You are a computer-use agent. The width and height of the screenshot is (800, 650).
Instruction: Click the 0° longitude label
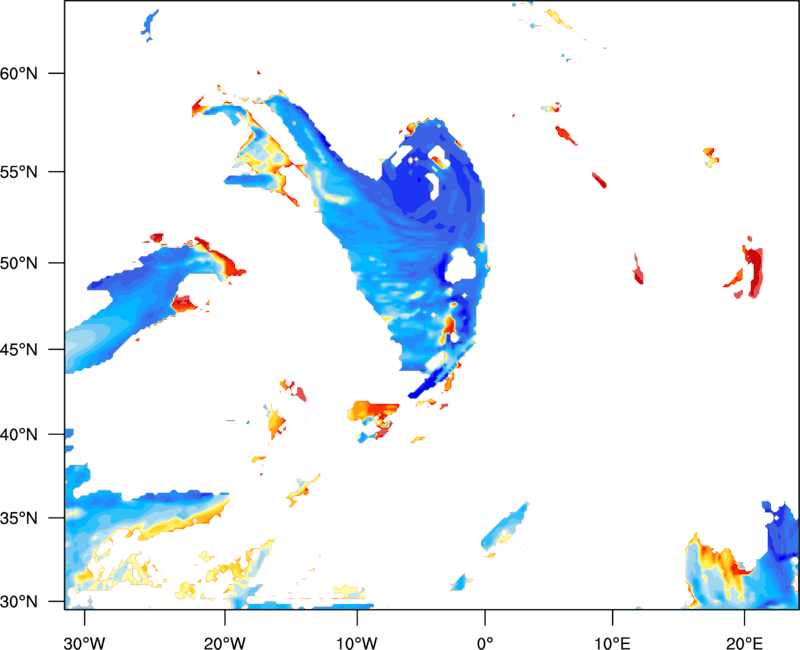pyautogui.click(x=485, y=643)
